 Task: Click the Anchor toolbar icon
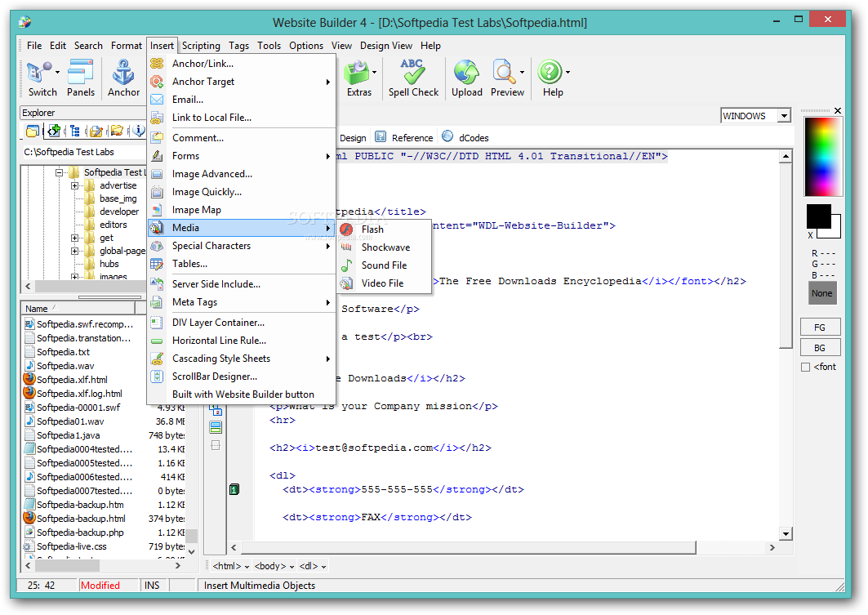[123, 73]
